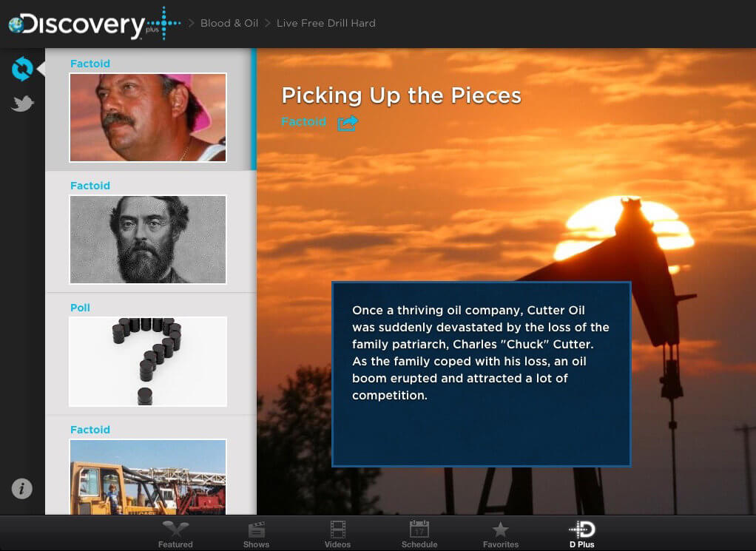Screen dimensions: 756x551
Task: Open the Twitter bird icon
Action: [x=23, y=103]
